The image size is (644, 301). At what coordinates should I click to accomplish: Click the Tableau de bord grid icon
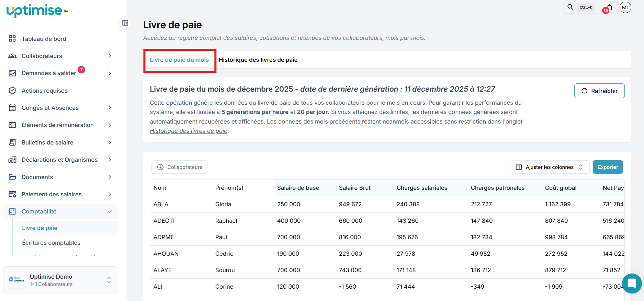tap(12, 38)
